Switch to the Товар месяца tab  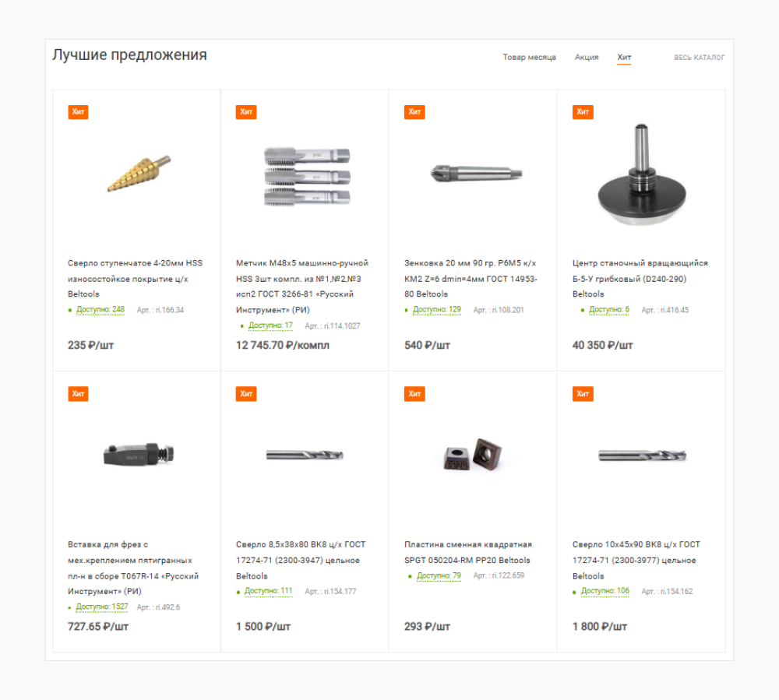coord(529,57)
